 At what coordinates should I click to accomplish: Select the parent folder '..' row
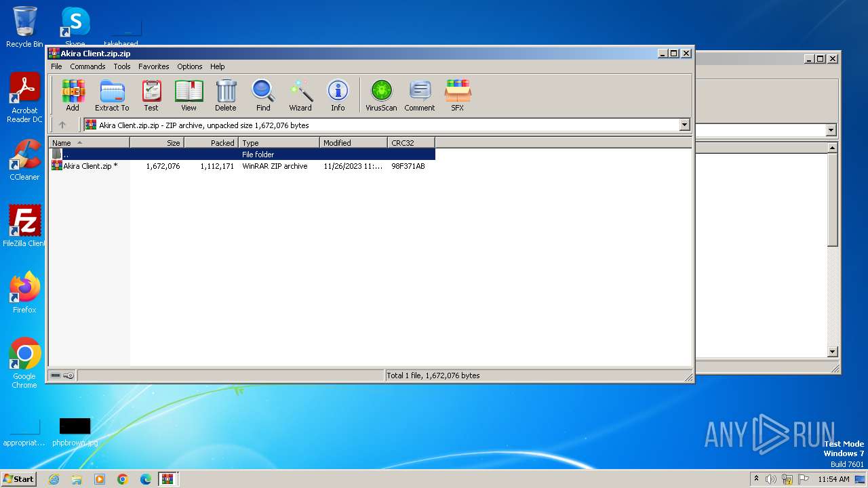[x=242, y=155]
